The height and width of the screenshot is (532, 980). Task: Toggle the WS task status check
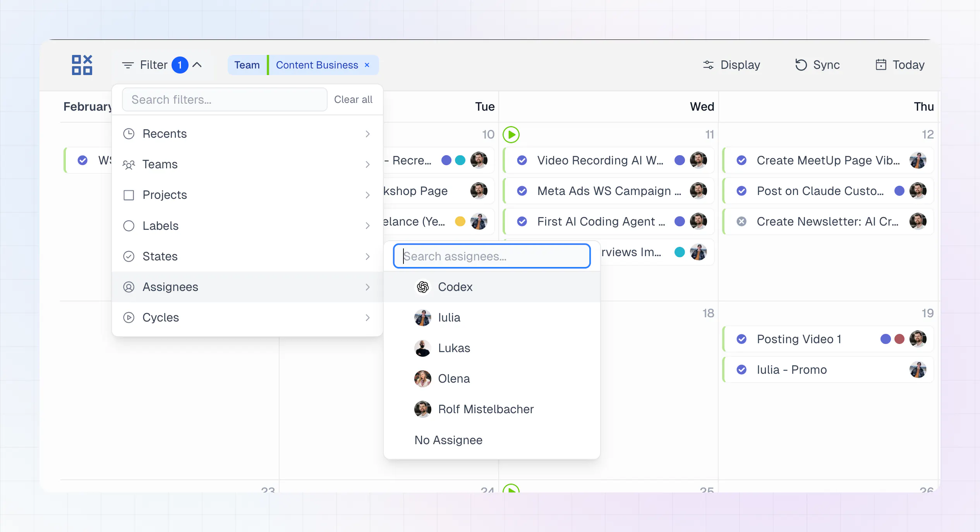coord(82,160)
